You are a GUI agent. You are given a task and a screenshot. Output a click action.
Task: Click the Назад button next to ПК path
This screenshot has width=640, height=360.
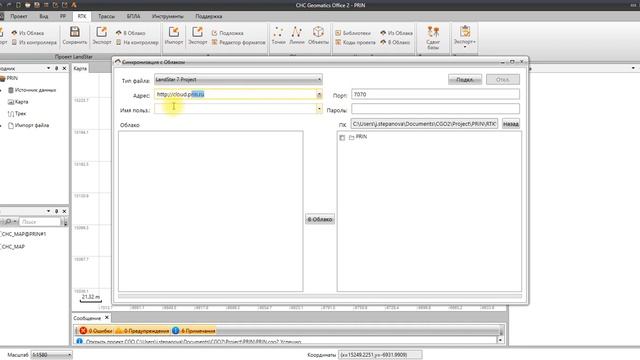[511, 123]
